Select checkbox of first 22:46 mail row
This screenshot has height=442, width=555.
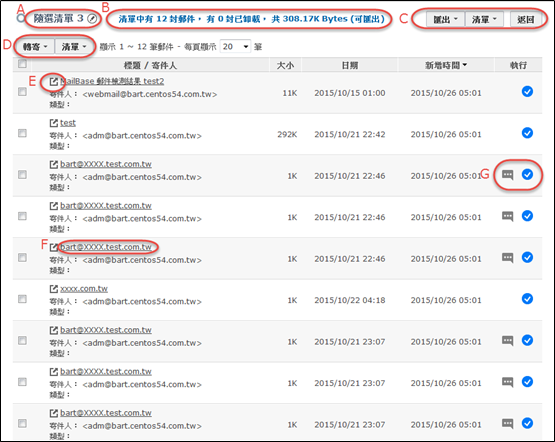pos(22,174)
